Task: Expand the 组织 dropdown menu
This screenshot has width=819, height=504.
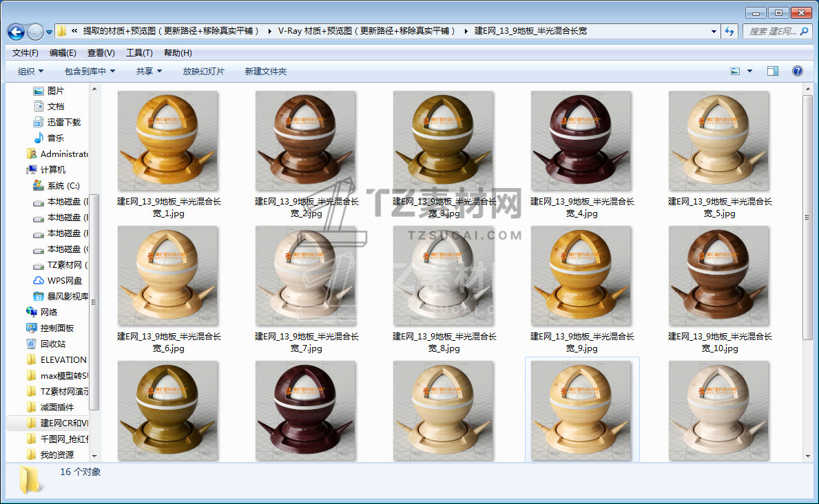Action: 30,72
